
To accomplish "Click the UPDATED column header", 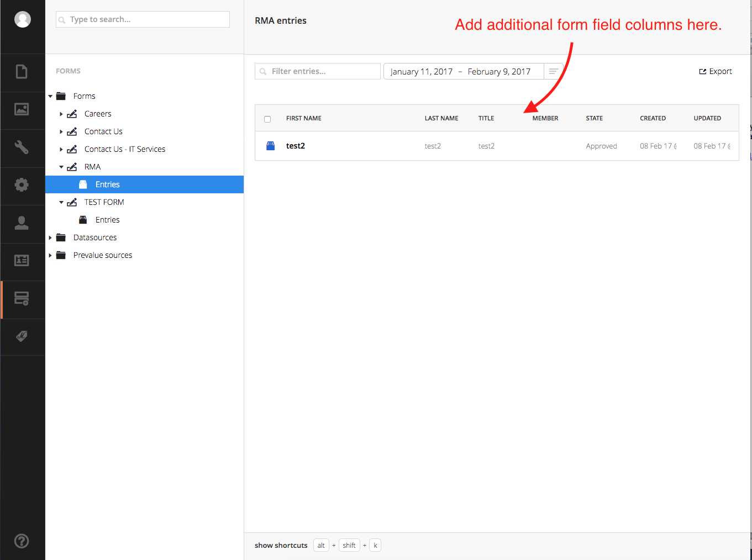I will 707,118.
